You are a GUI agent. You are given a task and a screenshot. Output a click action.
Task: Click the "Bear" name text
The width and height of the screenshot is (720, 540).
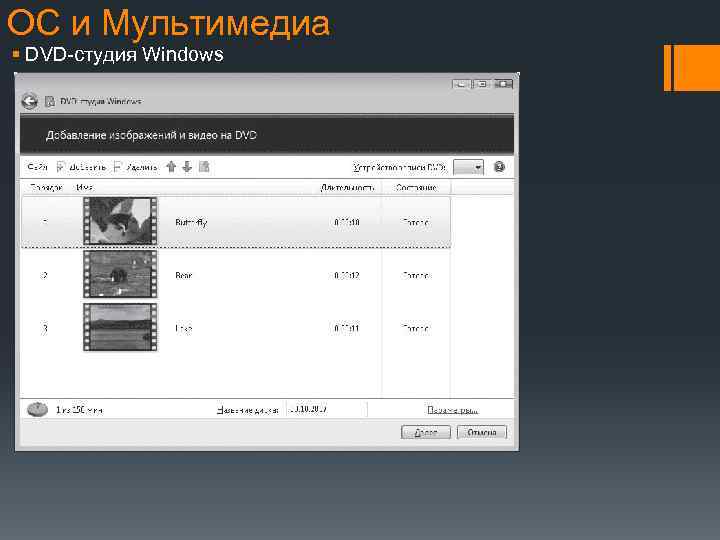[x=184, y=276]
